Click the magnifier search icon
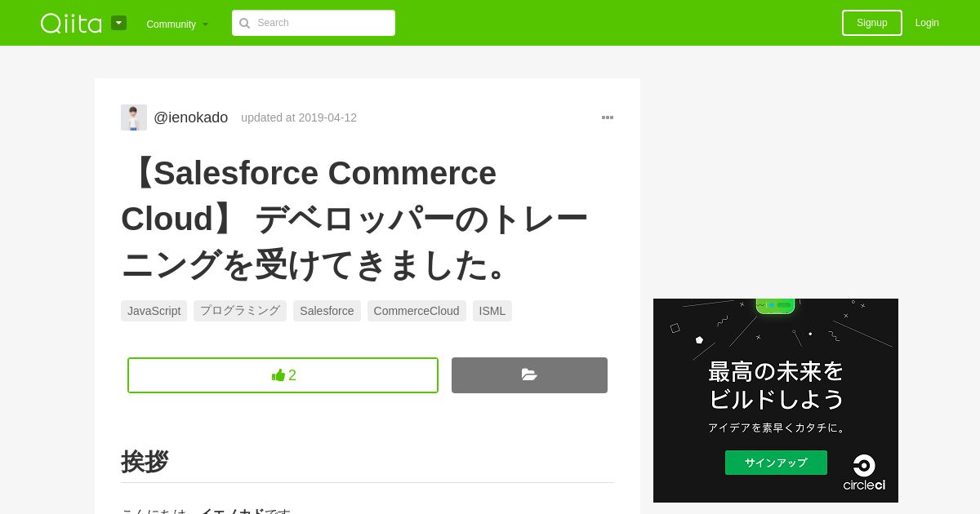 [244, 23]
